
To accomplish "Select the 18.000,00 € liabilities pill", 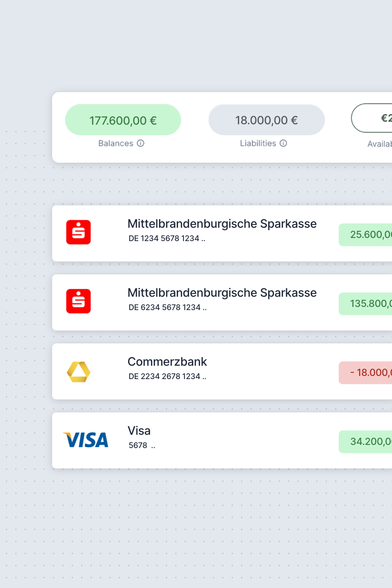I will point(267,120).
